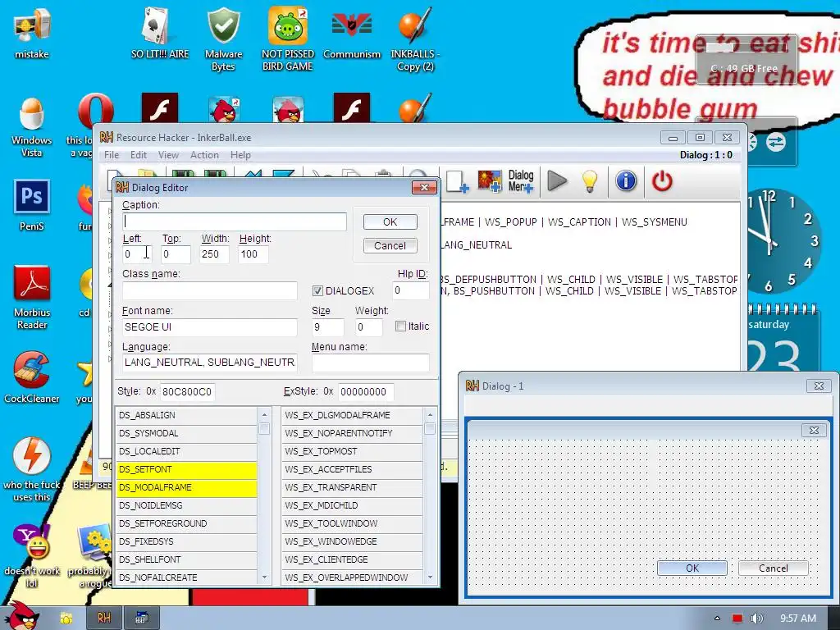Open the blue info About icon
840x630 pixels.
pyautogui.click(x=626, y=181)
